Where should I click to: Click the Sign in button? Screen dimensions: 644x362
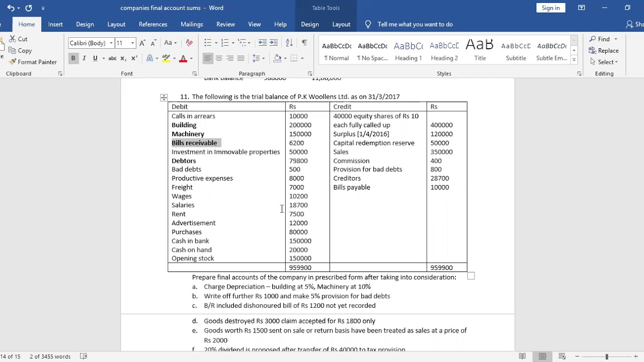click(550, 8)
